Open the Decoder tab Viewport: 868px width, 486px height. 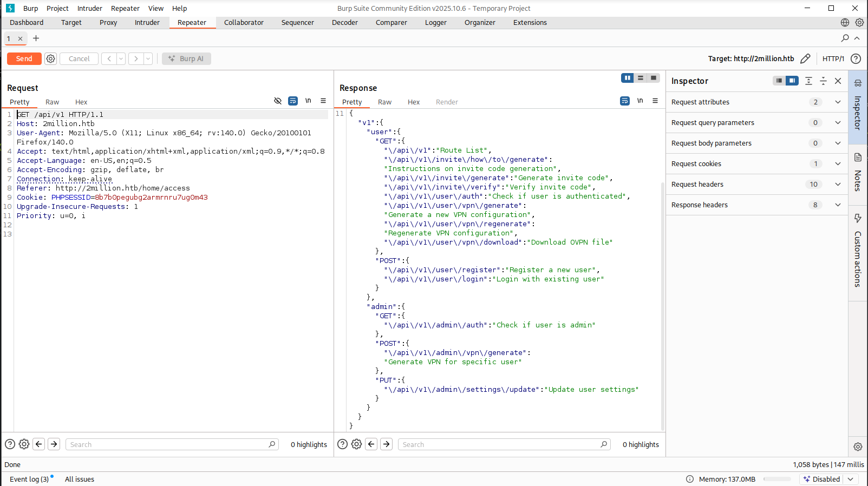pyautogui.click(x=345, y=22)
